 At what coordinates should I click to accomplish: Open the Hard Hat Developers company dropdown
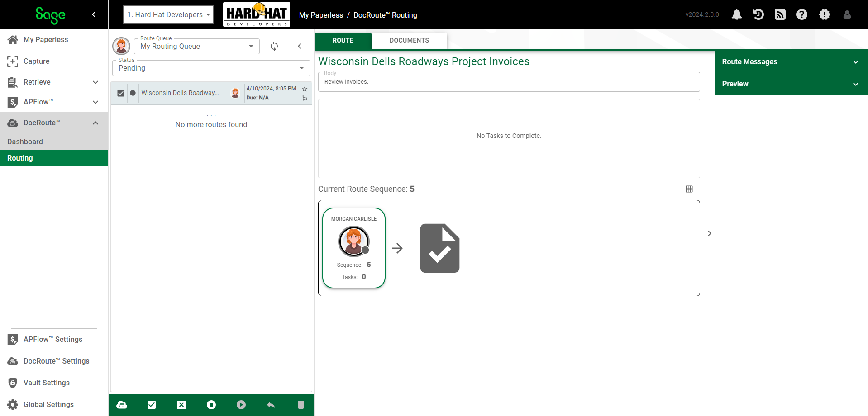point(168,14)
